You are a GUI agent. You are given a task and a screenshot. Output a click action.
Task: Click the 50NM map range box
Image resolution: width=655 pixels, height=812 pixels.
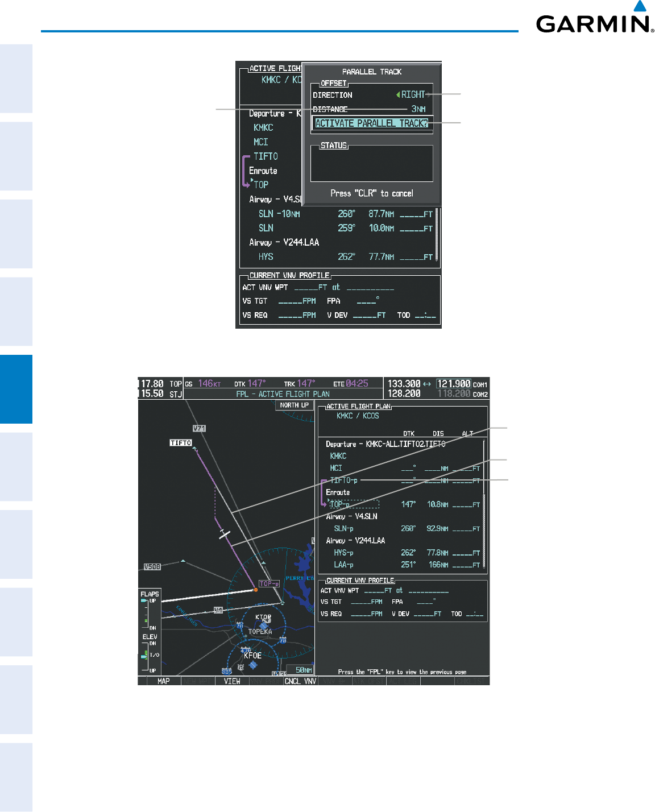[300, 670]
